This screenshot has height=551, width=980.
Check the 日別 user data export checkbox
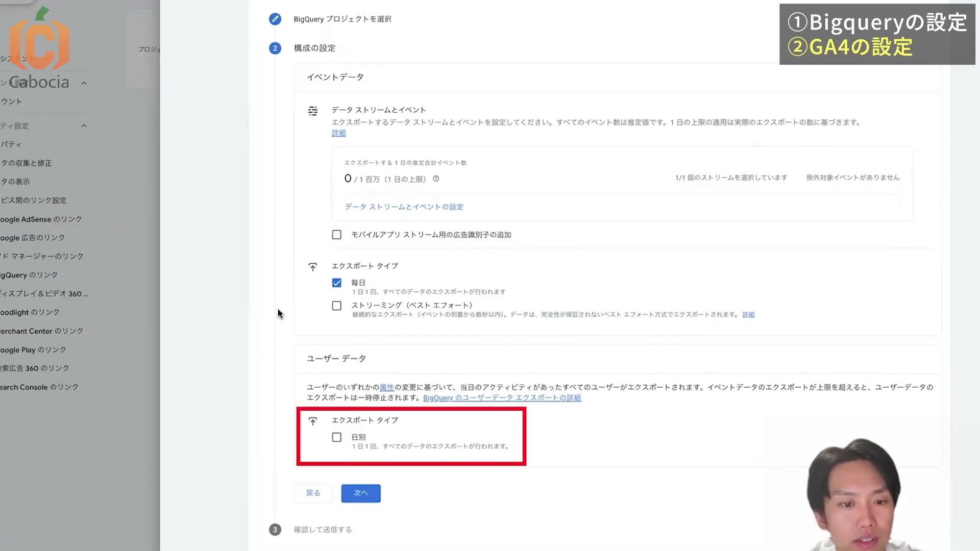pos(336,437)
